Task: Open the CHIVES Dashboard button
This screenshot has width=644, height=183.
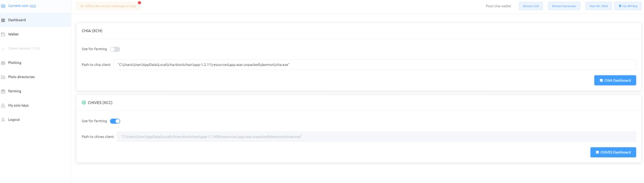Action: pos(613,152)
